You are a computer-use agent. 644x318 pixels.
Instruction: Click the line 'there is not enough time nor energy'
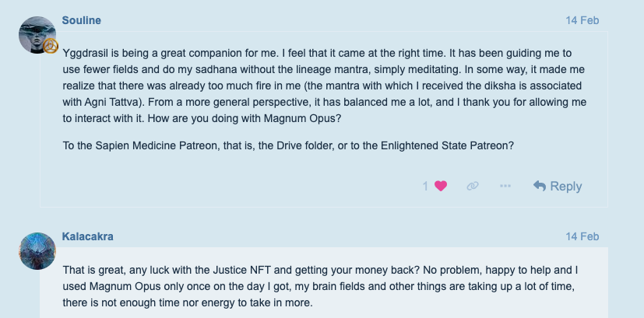[x=187, y=301]
